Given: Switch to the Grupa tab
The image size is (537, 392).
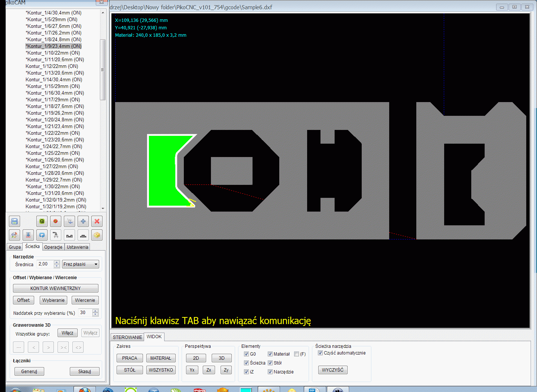Looking at the screenshot, I should [x=15, y=247].
